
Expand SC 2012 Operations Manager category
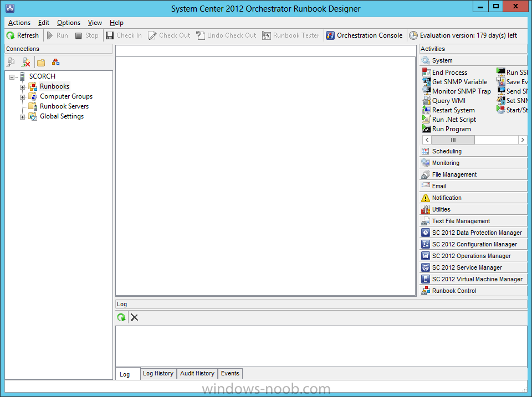click(473, 256)
